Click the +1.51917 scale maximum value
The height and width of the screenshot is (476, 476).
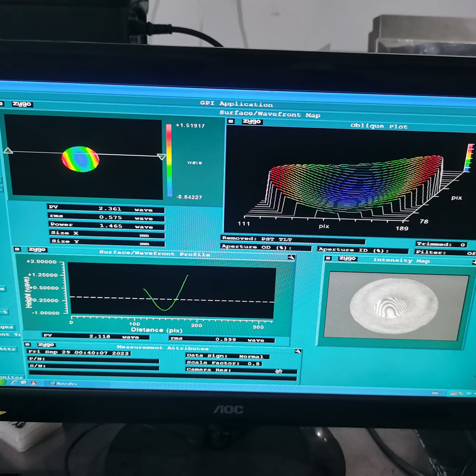(190, 126)
